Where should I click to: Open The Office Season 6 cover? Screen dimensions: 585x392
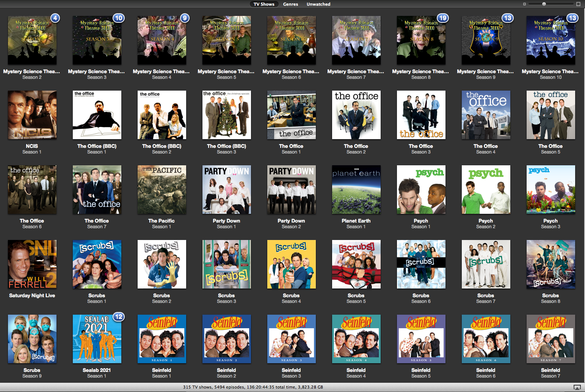[32, 190]
